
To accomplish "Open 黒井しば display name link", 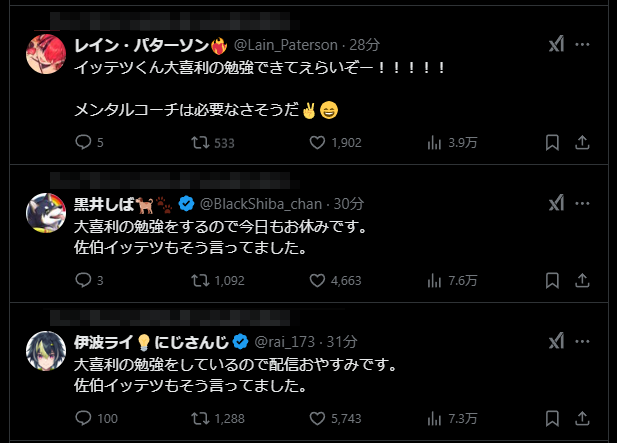I will [98, 204].
